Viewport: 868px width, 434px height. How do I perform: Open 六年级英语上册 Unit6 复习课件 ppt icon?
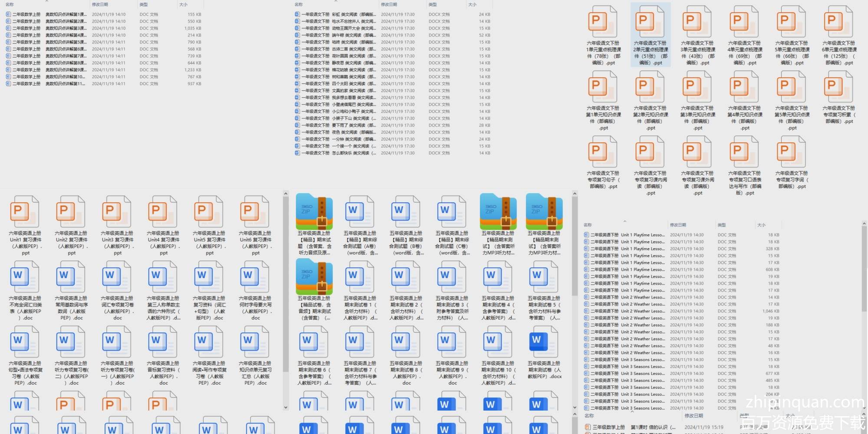coord(255,212)
